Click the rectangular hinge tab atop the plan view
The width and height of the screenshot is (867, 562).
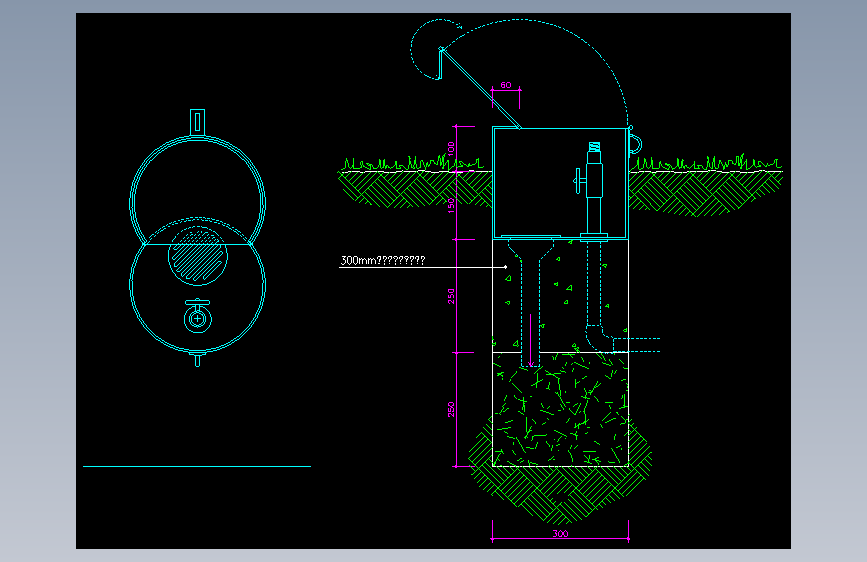(197, 122)
